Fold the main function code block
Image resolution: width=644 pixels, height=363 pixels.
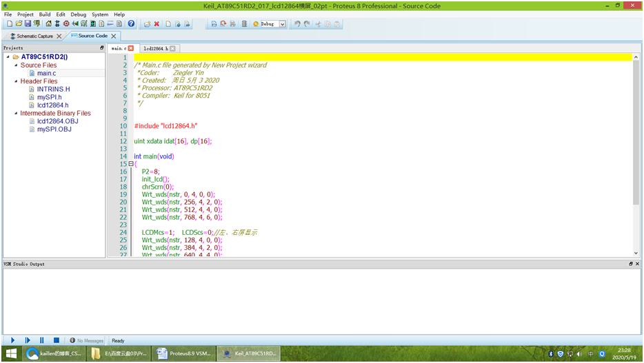(x=131, y=164)
